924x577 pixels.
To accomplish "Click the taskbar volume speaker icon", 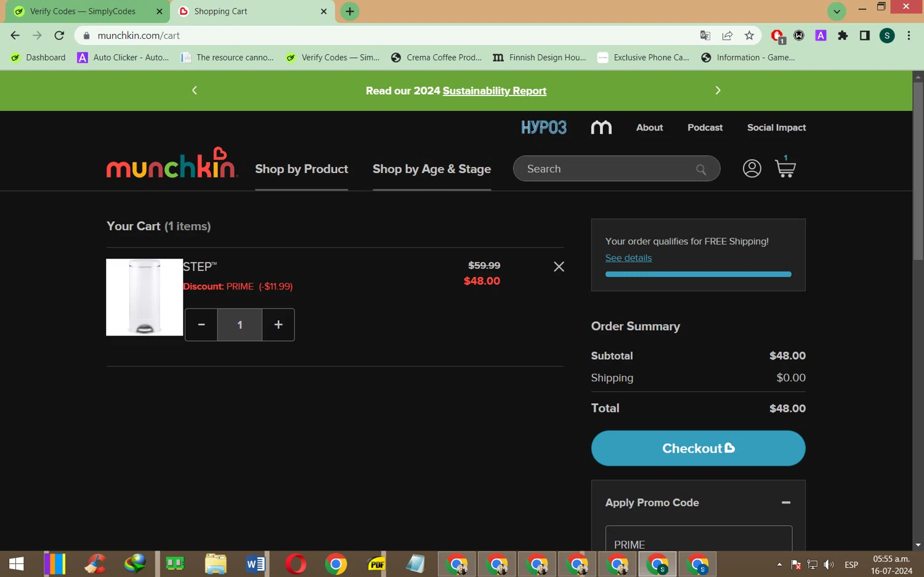I will pyautogui.click(x=829, y=564).
